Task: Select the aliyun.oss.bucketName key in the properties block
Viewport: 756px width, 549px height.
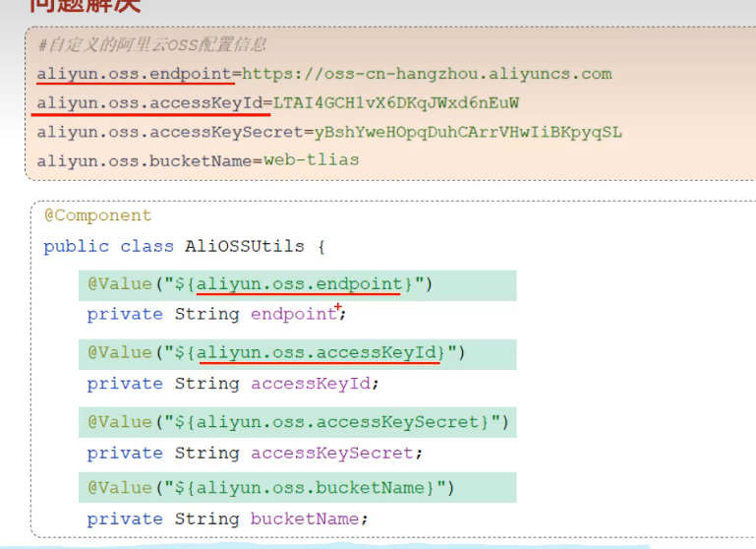Action: (x=145, y=160)
